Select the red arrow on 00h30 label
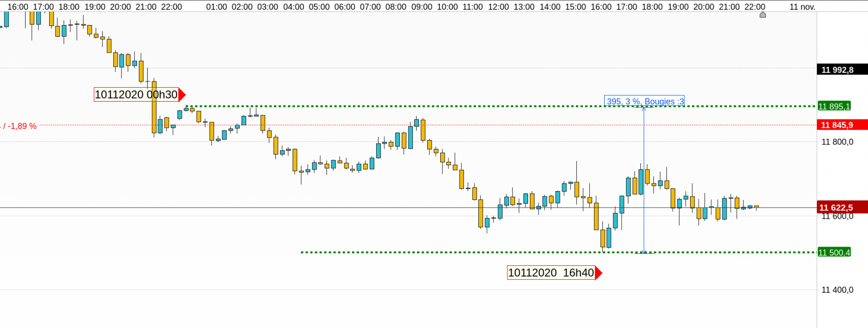 182,94
